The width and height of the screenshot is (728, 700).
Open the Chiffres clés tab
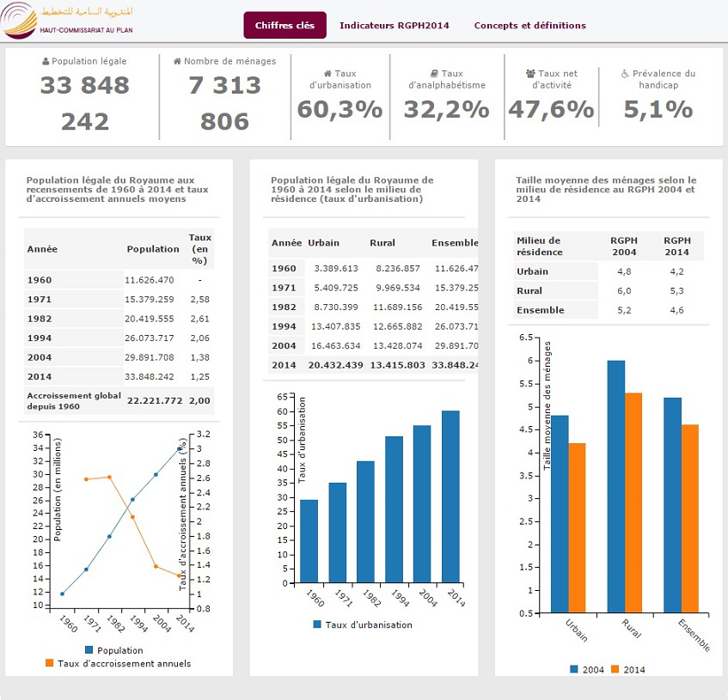click(284, 26)
